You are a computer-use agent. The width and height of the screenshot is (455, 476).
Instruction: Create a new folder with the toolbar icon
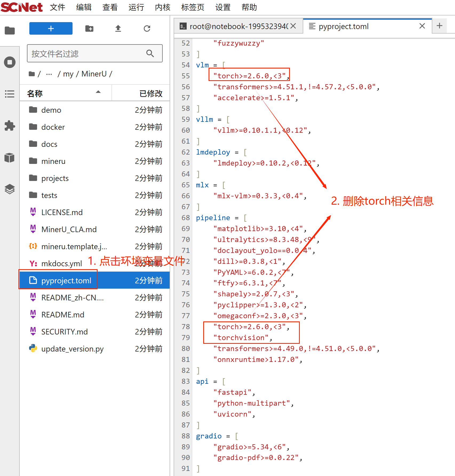click(89, 29)
